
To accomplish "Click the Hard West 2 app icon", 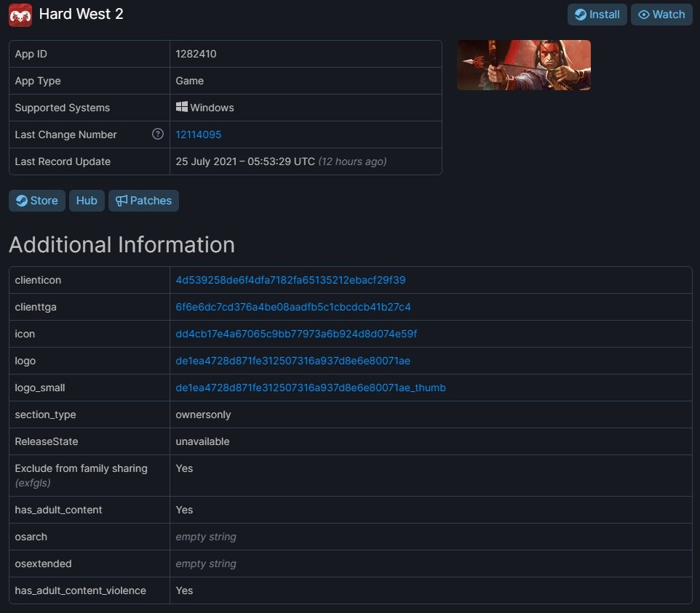I will click(x=20, y=15).
